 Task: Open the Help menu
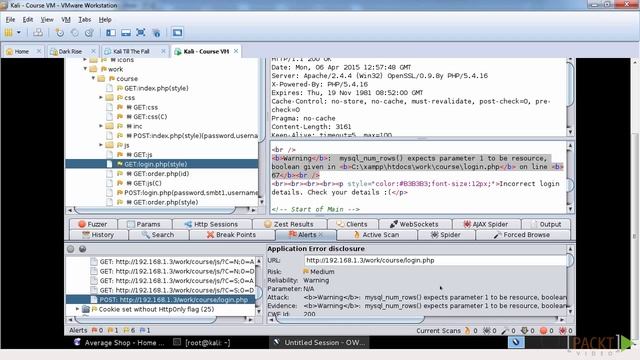coord(105,20)
